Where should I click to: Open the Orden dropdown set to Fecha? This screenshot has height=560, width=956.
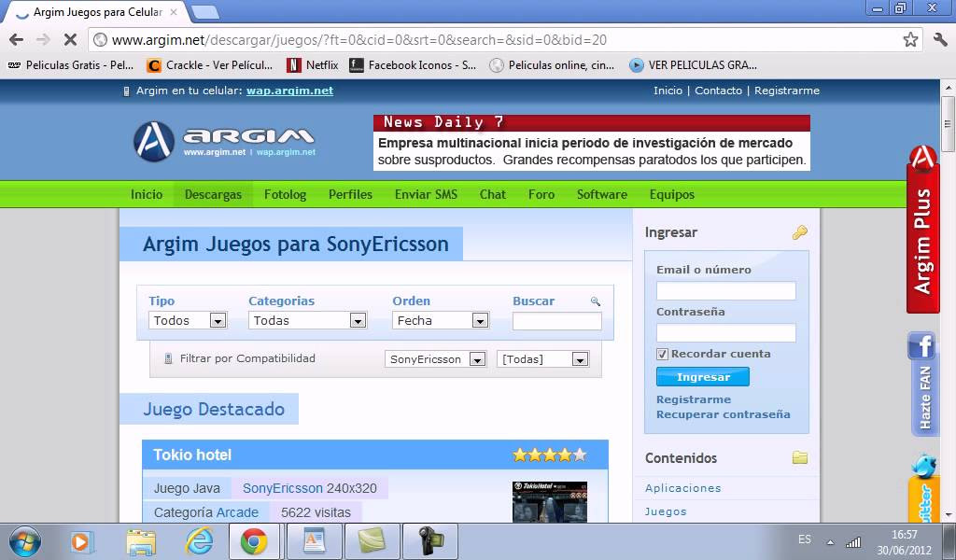click(x=441, y=320)
